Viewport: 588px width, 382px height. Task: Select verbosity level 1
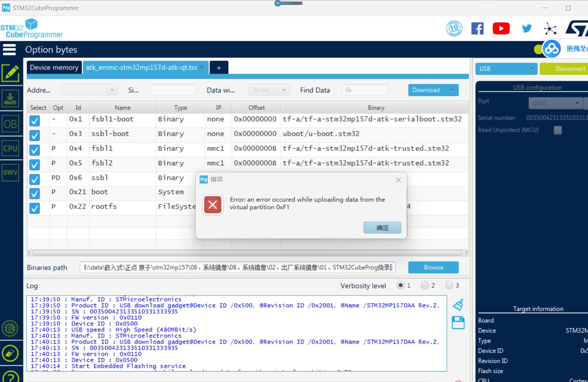pyautogui.click(x=400, y=285)
